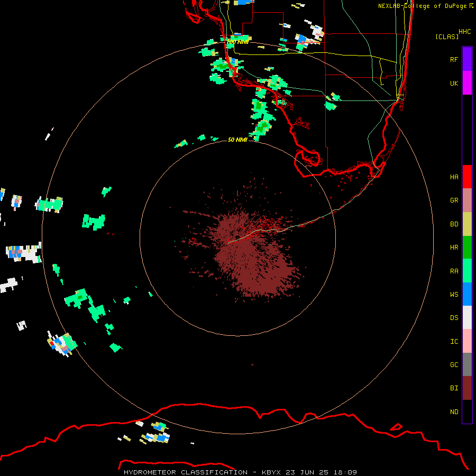
Task: Click the '50 NMI' range ring label
Action: tap(237, 140)
